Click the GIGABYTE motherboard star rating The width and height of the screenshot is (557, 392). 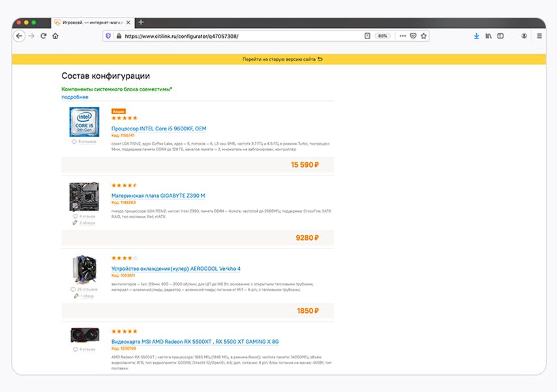(x=125, y=185)
